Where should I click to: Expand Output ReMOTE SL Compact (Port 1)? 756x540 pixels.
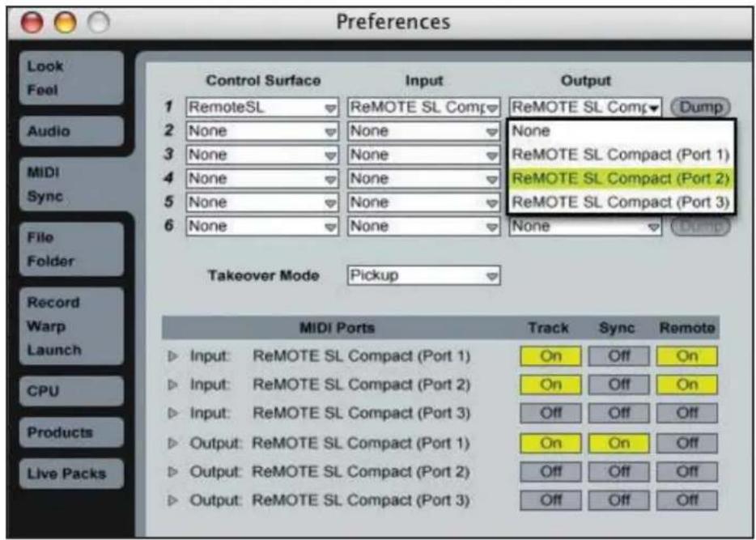tap(173, 443)
